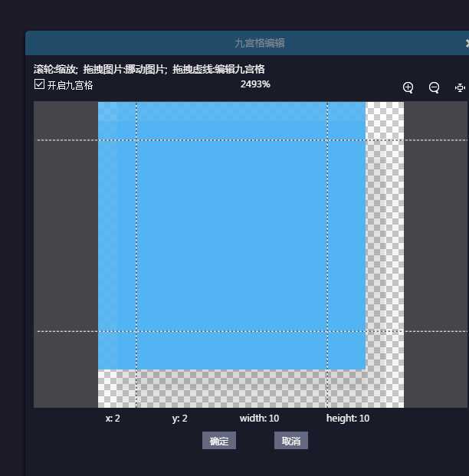This screenshot has width=469, height=476.
Task: Click the 九宫格编辑 dialog title
Action: click(x=260, y=43)
